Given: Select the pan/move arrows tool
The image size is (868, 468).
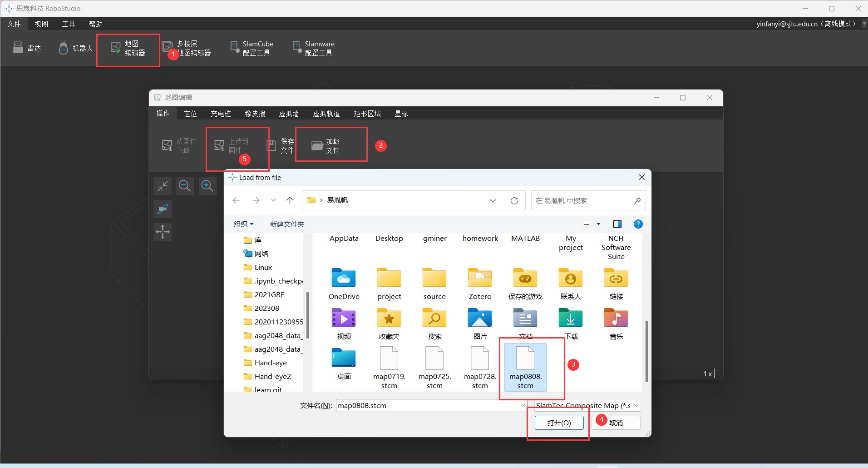Looking at the screenshot, I should coord(163,232).
